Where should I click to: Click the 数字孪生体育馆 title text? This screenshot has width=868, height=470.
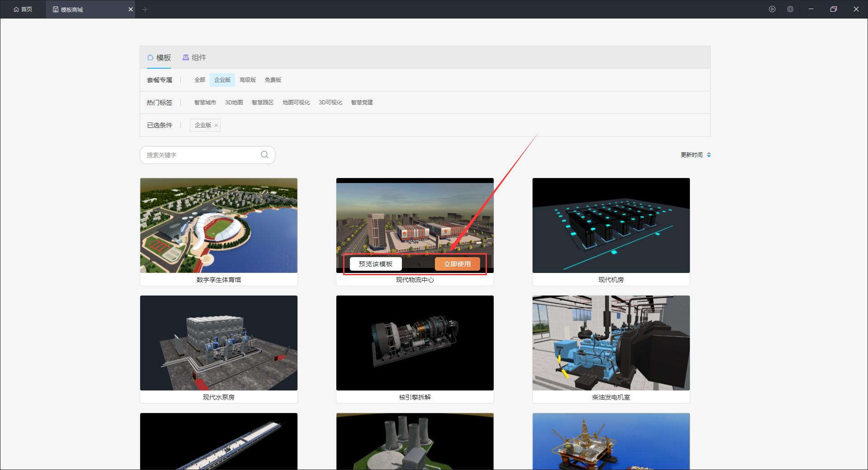click(219, 280)
